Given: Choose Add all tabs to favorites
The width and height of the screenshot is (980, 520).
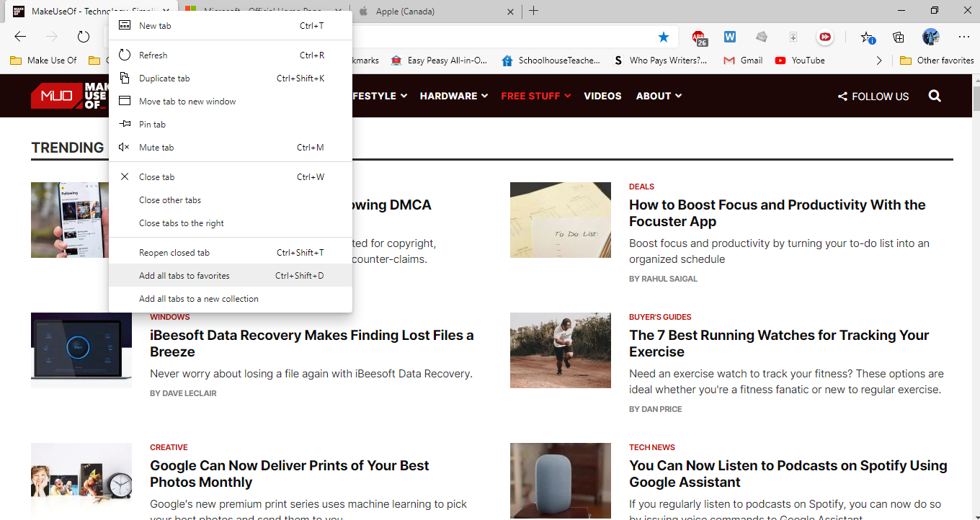Looking at the screenshot, I should 184,276.
